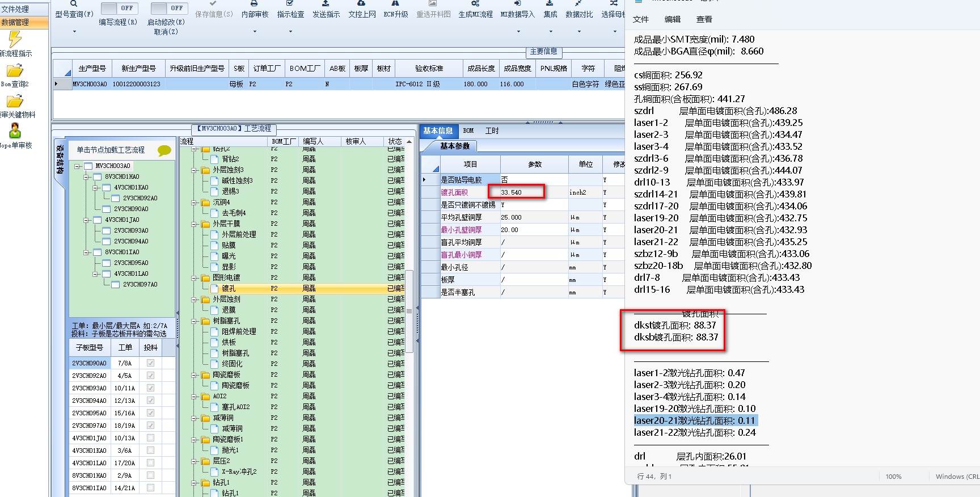This screenshot has width=980, height=497.
Task: Select 数据管理 in left navigation
Action: click(x=24, y=22)
